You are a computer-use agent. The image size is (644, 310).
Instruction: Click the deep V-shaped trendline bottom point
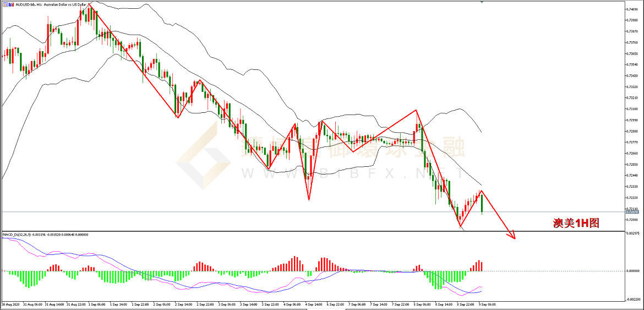(x=309, y=199)
